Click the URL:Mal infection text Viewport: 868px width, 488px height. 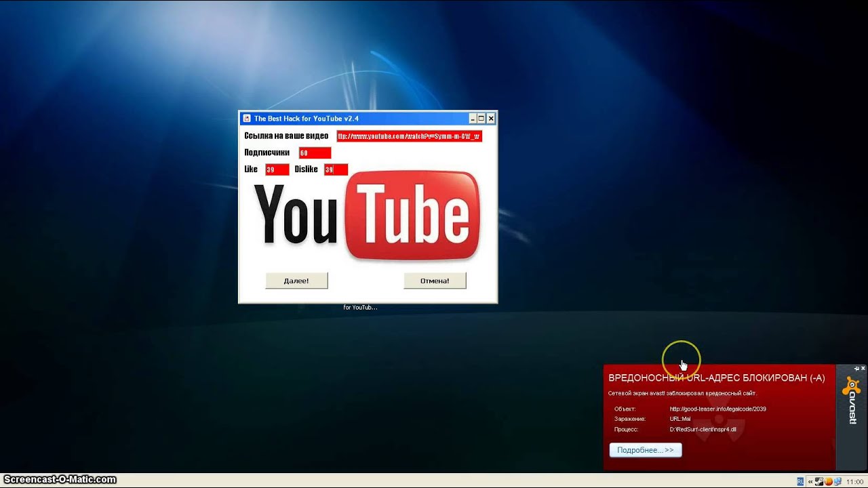[x=680, y=419]
